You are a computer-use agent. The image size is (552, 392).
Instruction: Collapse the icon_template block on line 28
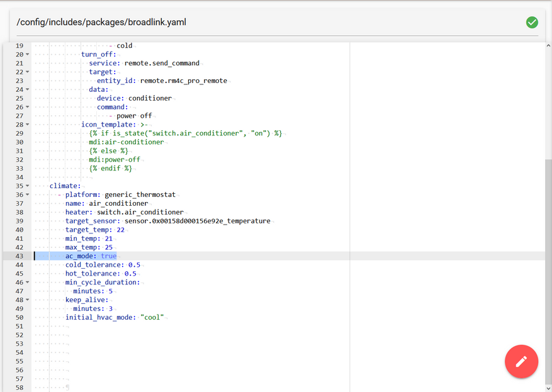pos(28,125)
